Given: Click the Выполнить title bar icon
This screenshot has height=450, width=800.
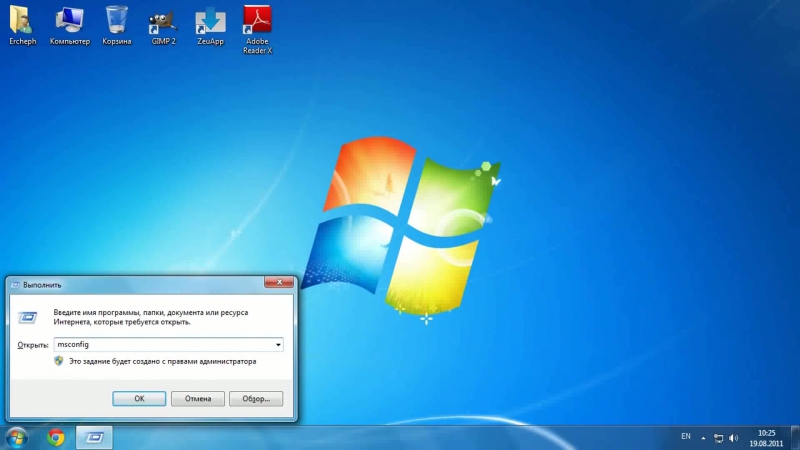Looking at the screenshot, I should click(x=15, y=285).
